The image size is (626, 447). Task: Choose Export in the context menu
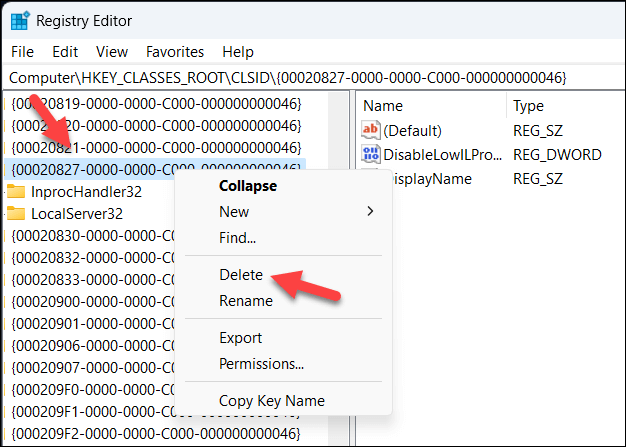(240, 338)
